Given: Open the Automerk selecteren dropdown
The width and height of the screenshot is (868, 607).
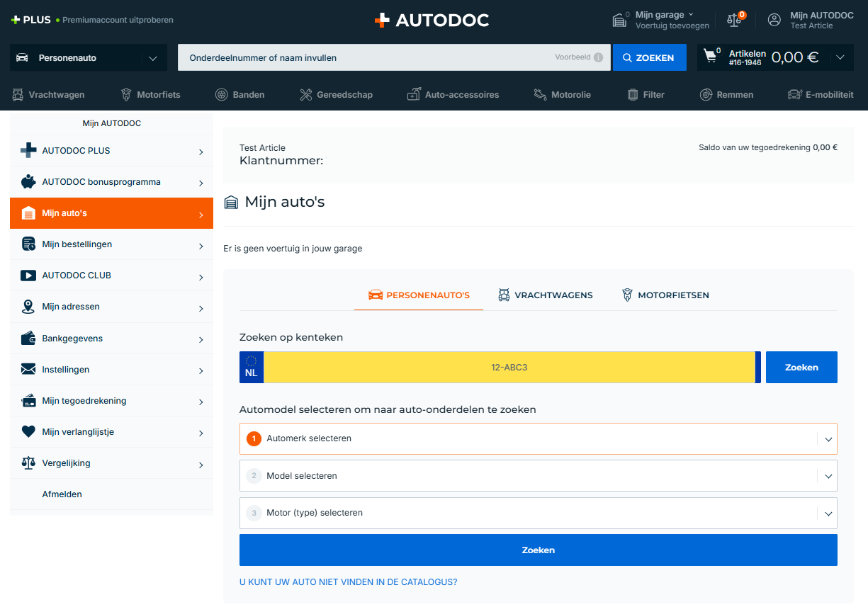Looking at the screenshot, I should (x=538, y=439).
